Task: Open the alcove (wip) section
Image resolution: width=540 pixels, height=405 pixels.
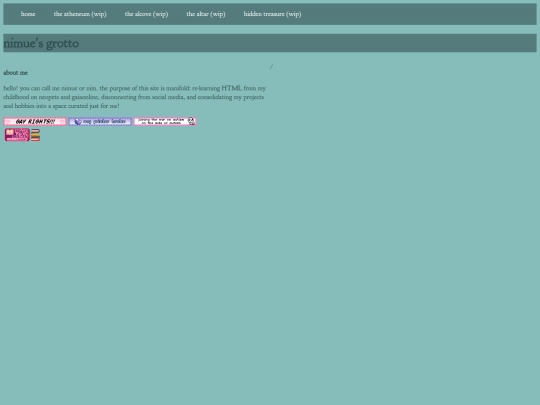Action: tap(146, 14)
